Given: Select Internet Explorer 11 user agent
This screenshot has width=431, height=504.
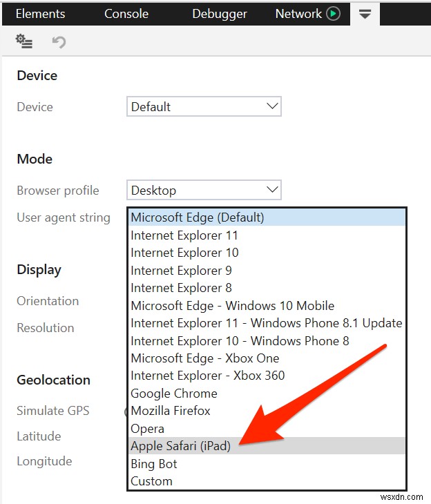Looking at the screenshot, I should coord(267,235).
